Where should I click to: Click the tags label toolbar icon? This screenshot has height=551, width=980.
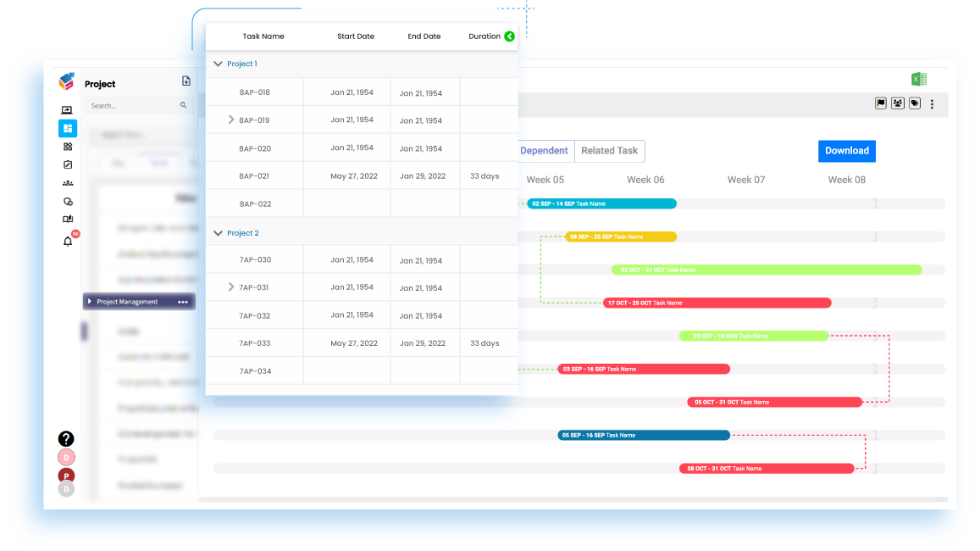pyautogui.click(x=915, y=103)
